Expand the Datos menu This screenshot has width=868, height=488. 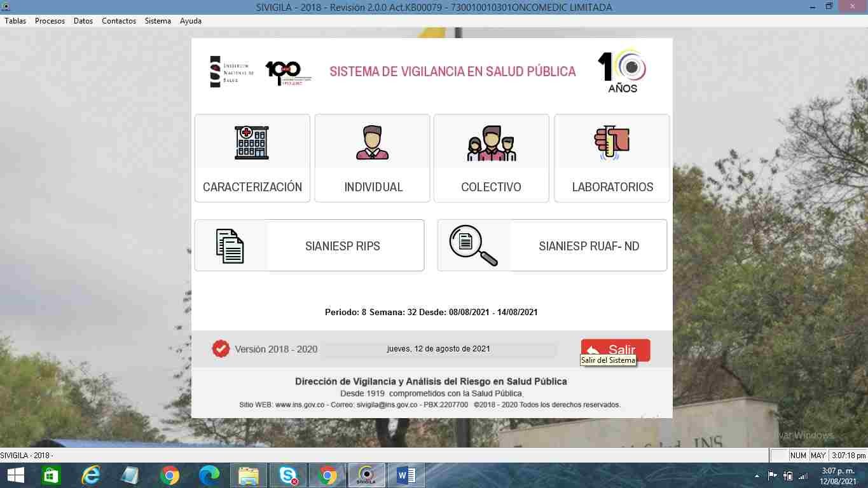[x=83, y=21]
